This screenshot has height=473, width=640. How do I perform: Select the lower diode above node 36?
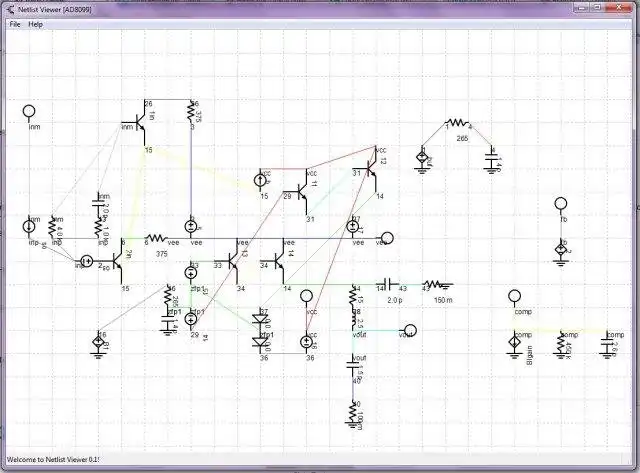(260, 342)
